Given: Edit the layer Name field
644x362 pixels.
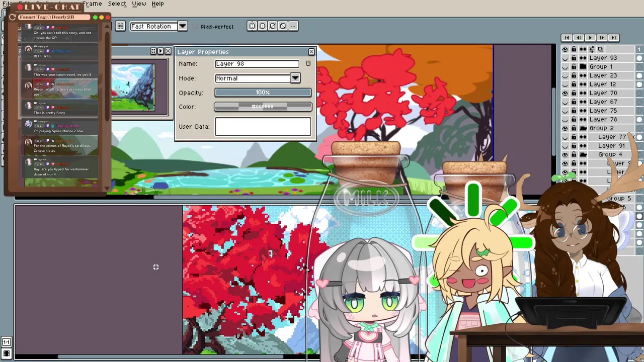Looking at the screenshot, I should (257, 64).
